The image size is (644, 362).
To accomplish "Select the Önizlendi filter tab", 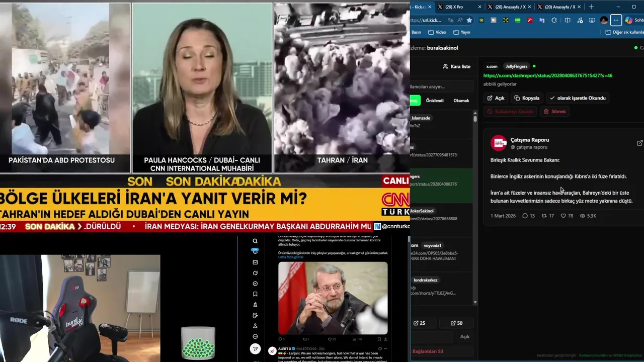I will [435, 101].
